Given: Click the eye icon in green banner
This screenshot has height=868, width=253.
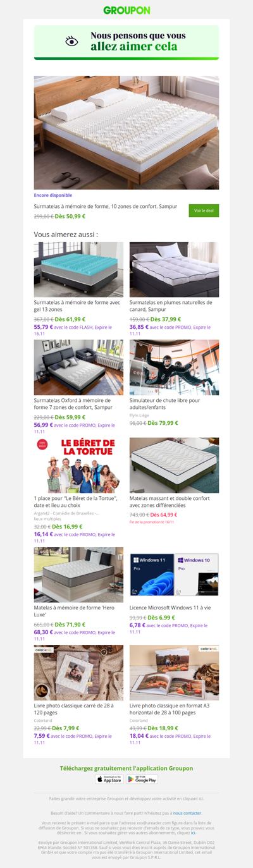Looking at the screenshot, I should (x=72, y=41).
